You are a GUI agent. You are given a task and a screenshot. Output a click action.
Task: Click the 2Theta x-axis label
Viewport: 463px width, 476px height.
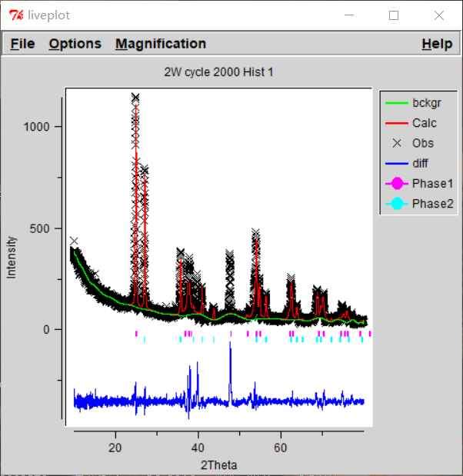(x=218, y=464)
